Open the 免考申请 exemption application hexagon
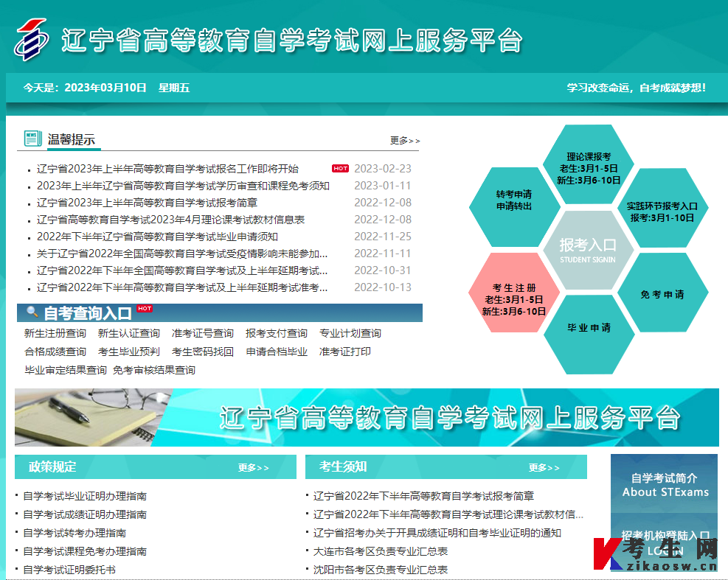This screenshot has width=728, height=580. [x=663, y=293]
